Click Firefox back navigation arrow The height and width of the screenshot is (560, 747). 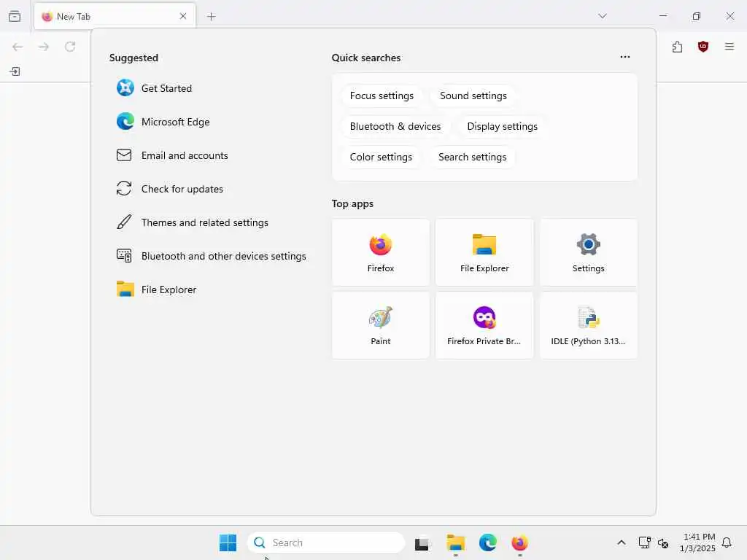[18, 47]
